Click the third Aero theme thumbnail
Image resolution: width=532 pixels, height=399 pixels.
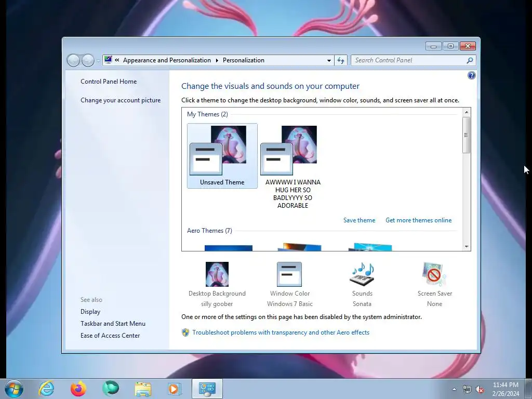(370, 247)
